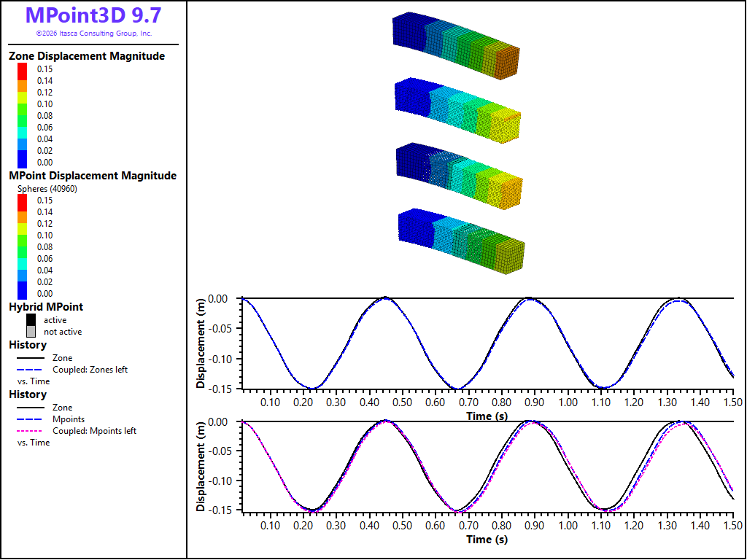Select the beam model with the orange-brown free end

pos(456,44)
